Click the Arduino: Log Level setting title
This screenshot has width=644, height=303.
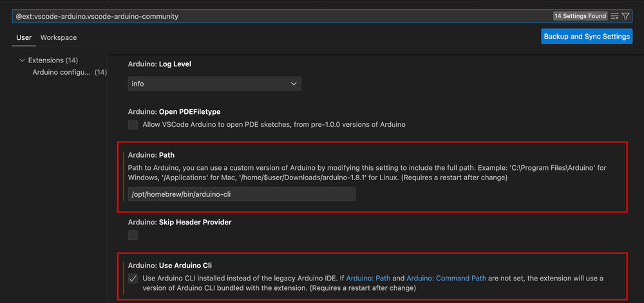pyautogui.click(x=159, y=64)
